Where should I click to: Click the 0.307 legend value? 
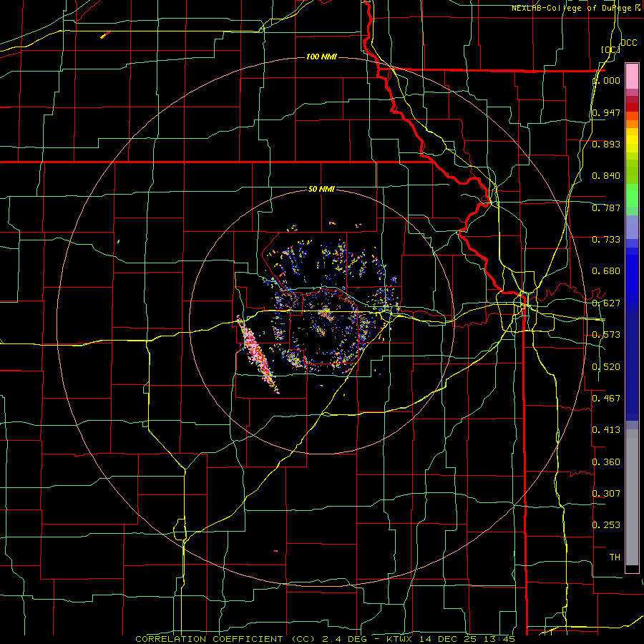tap(606, 494)
